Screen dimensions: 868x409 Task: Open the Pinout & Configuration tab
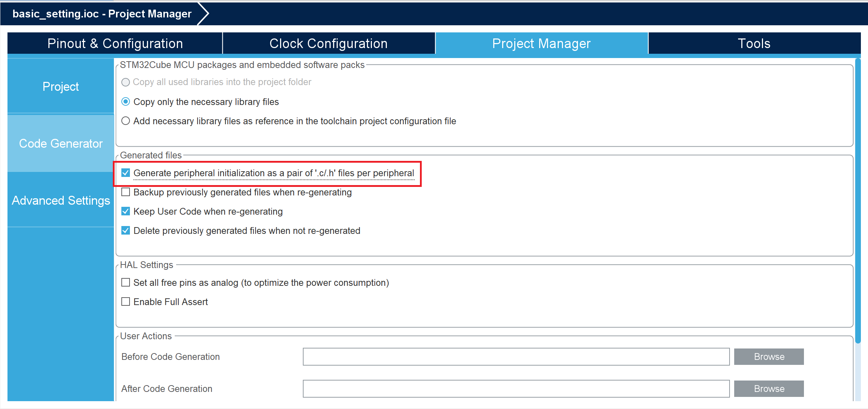tap(115, 43)
